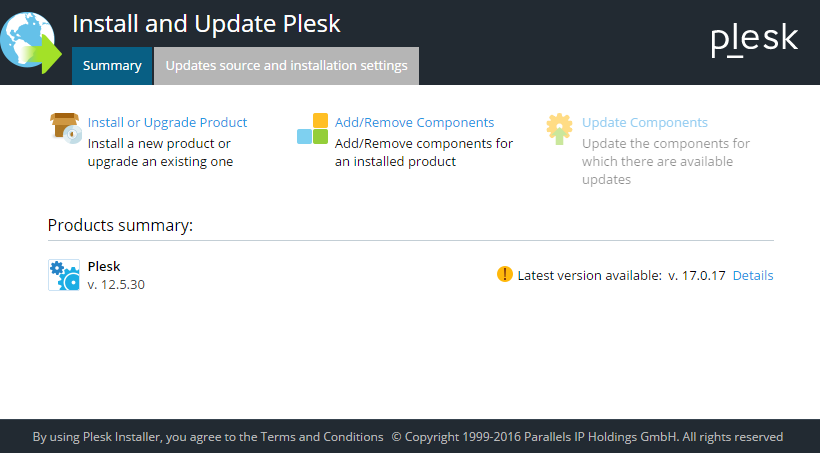Click the Install and Update Plesk title

(206, 22)
